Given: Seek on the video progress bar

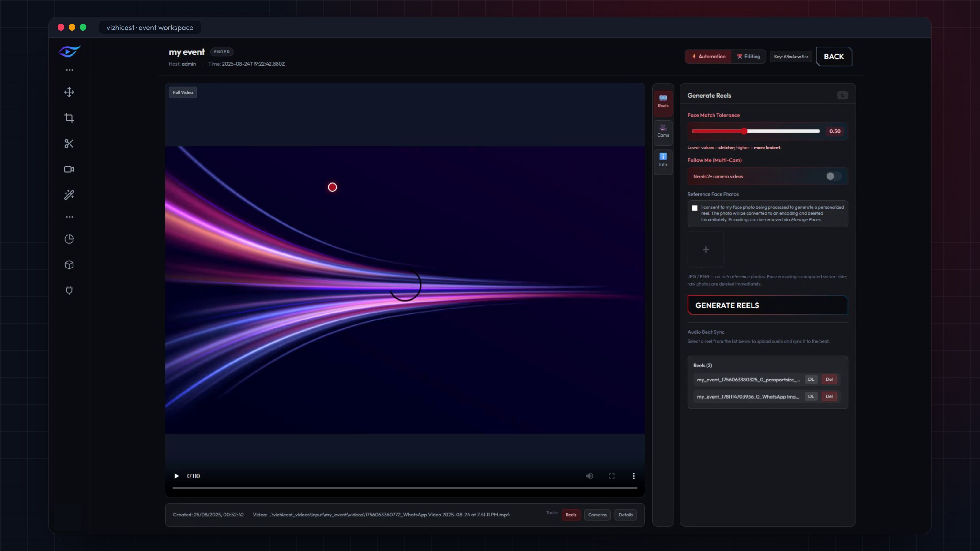Looking at the screenshot, I should click(x=405, y=488).
